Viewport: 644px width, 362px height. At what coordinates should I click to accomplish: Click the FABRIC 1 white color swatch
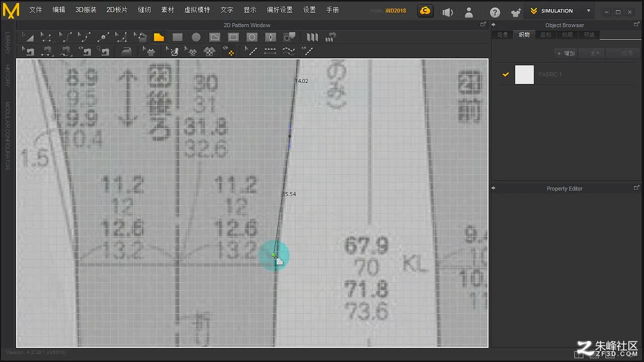(x=524, y=74)
